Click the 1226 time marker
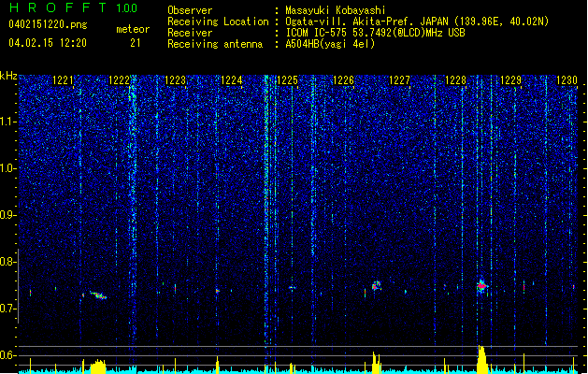588x374 pixels. 343,80
